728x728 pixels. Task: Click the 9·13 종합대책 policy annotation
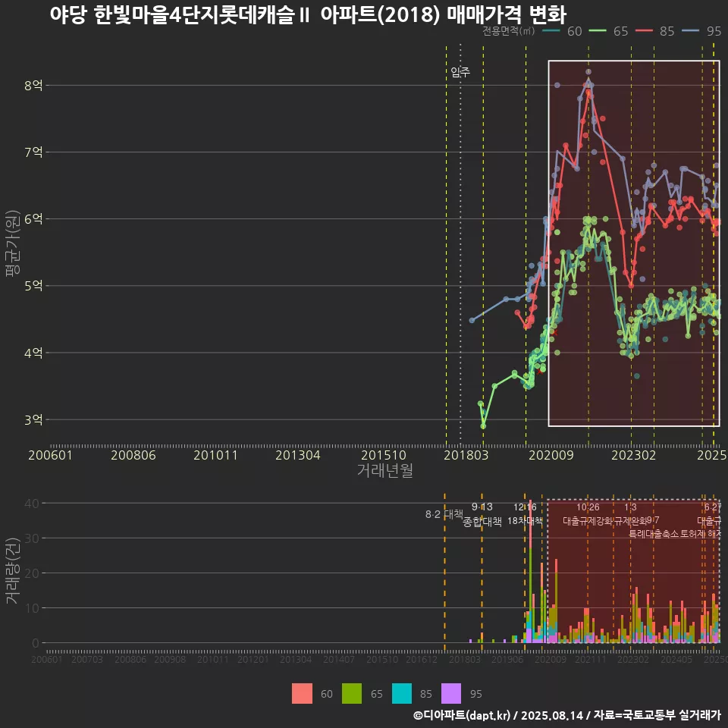[482, 514]
